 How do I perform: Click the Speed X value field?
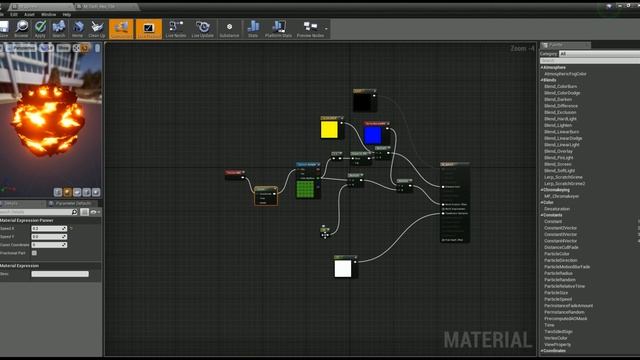[x=49, y=229]
